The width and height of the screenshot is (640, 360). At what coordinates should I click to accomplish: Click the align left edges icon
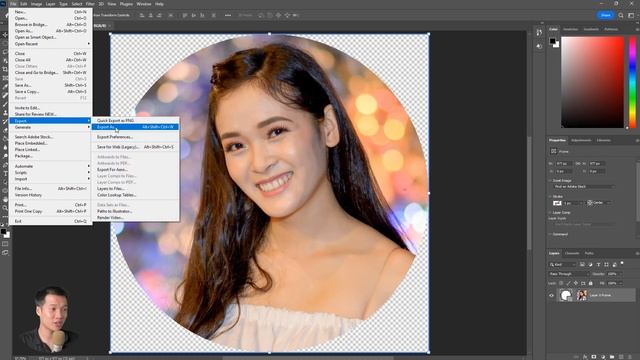pos(142,15)
